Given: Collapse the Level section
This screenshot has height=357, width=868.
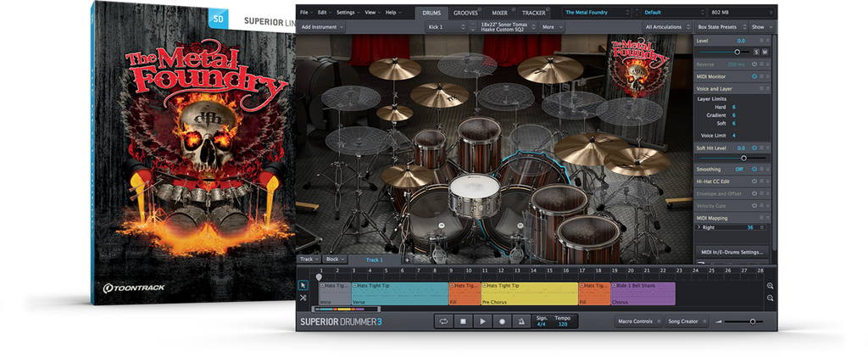Looking at the screenshot, I should [767, 41].
